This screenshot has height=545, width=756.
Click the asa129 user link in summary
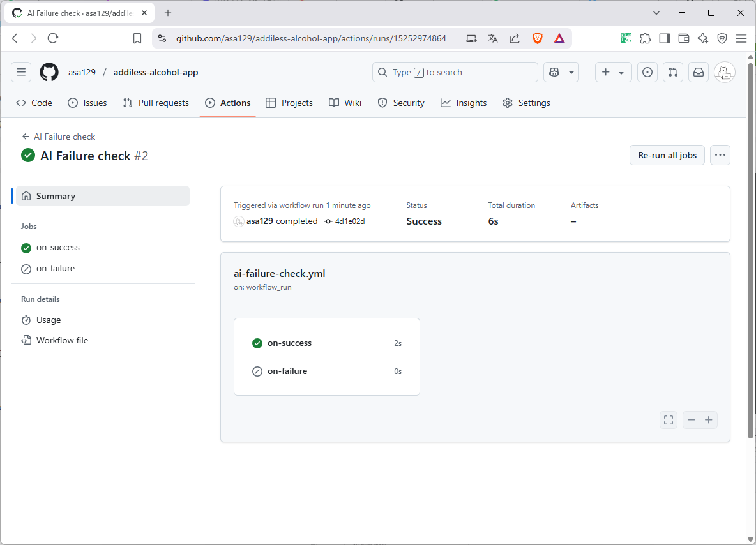[x=259, y=221]
